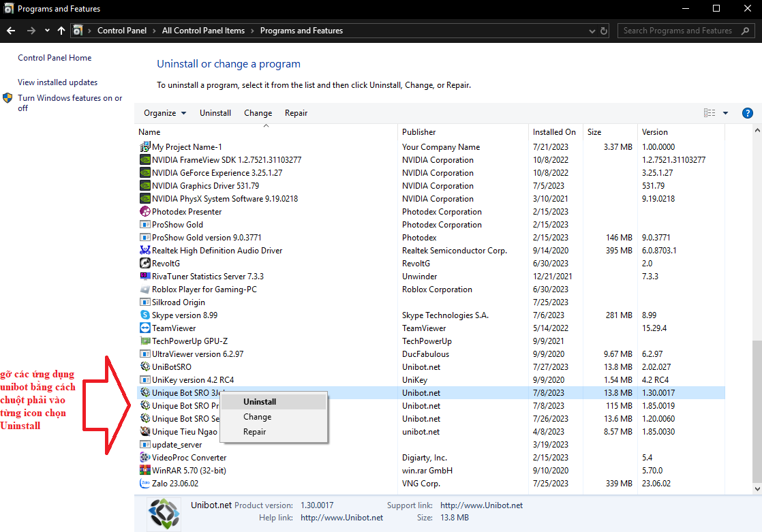Click the help question mark icon

pos(748,113)
